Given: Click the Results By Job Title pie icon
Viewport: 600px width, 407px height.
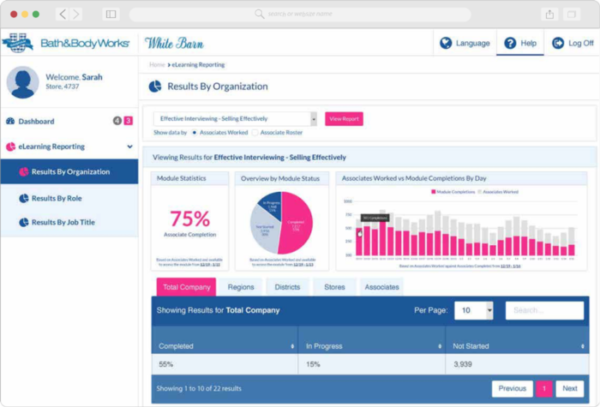Looking at the screenshot, I should click(x=24, y=222).
